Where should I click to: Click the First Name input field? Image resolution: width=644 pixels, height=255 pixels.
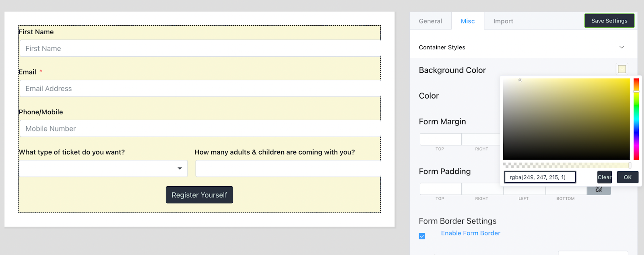pyautogui.click(x=200, y=49)
